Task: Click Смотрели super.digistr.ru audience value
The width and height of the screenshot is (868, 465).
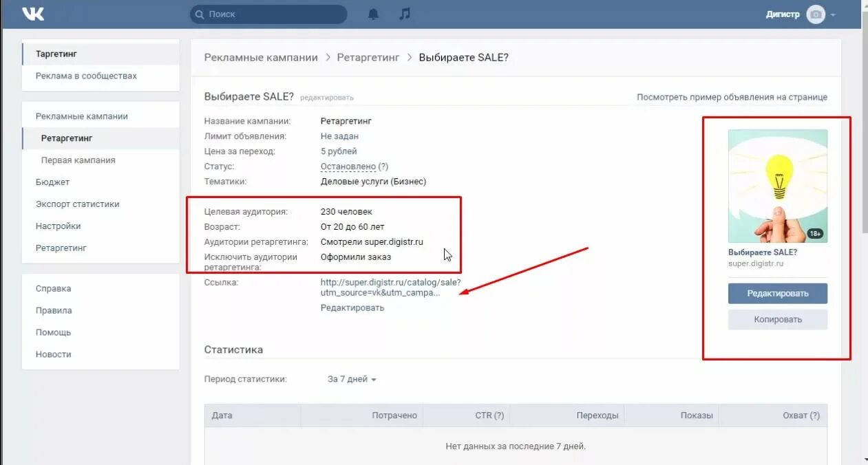Action: click(372, 242)
